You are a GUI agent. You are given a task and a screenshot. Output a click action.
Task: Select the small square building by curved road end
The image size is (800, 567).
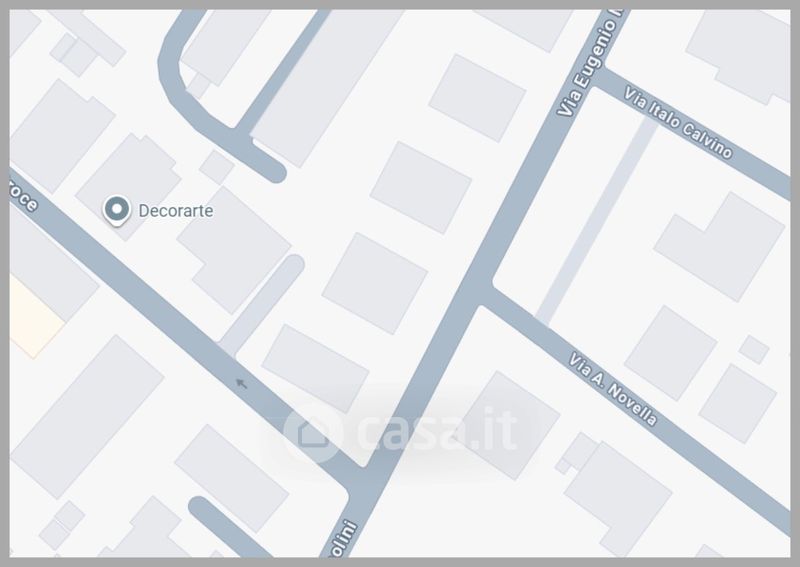pos(217,166)
